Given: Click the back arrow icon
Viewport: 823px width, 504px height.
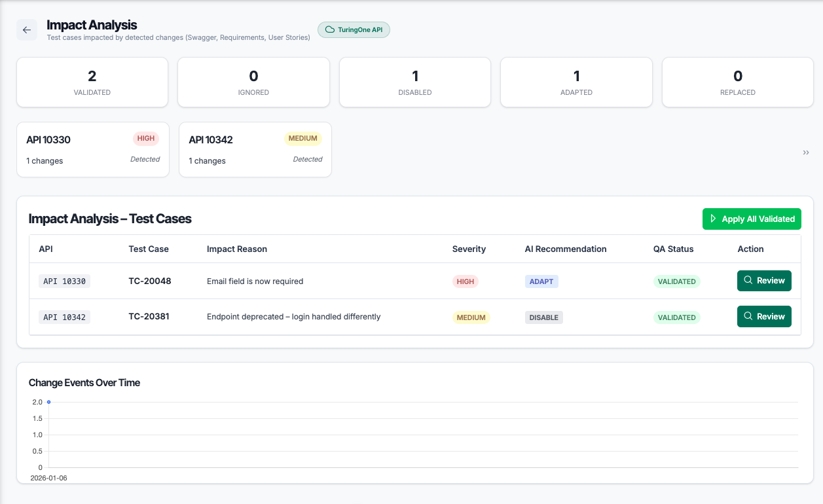Looking at the screenshot, I should (x=27, y=30).
